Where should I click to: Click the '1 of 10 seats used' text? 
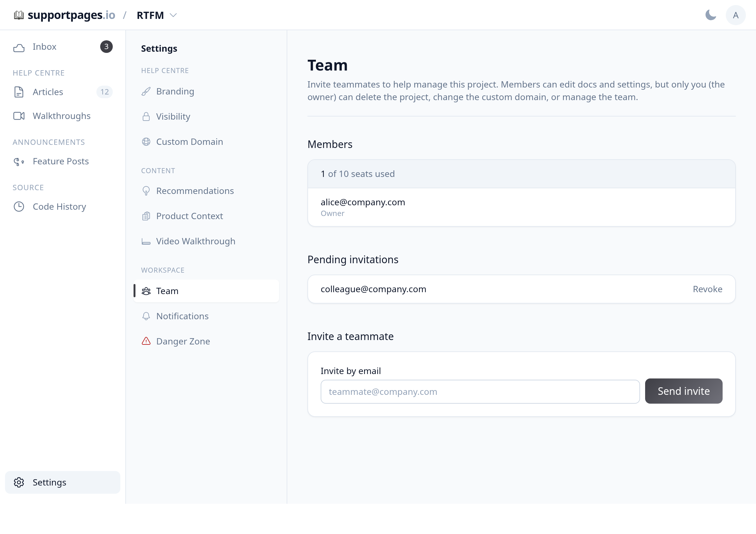[358, 174]
